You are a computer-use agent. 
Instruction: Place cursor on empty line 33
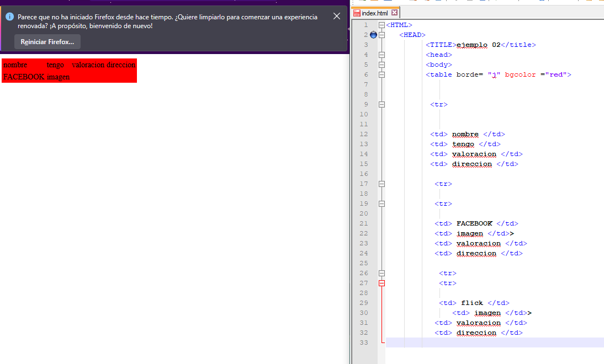click(x=486, y=342)
